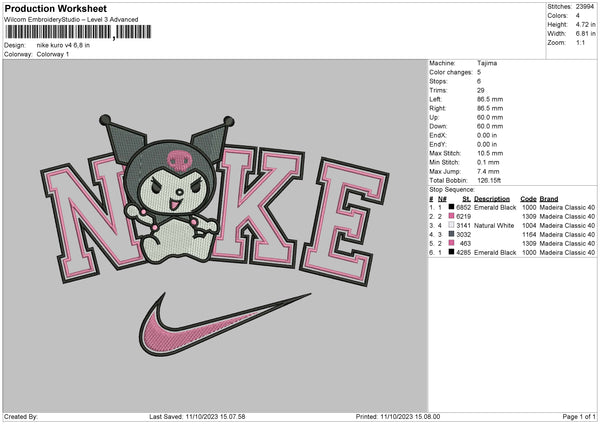Click the black swatch in the 4285 row
The image size is (600, 424).
click(x=452, y=252)
